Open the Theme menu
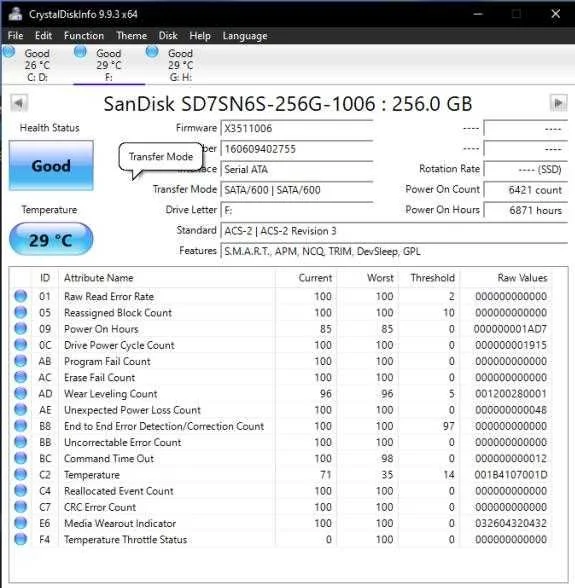The width and height of the screenshot is (575, 588). click(x=131, y=36)
